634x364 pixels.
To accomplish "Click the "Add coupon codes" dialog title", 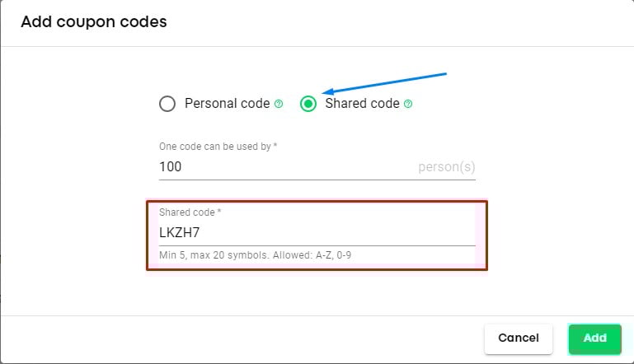I will click(93, 22).
